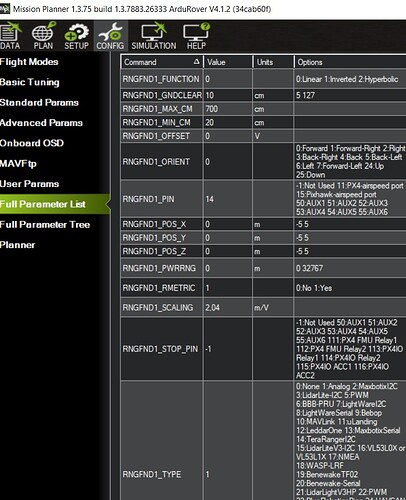
Task: Edit the RNGFND1_STOP_PIN value -1
Action: click(228, 349)
